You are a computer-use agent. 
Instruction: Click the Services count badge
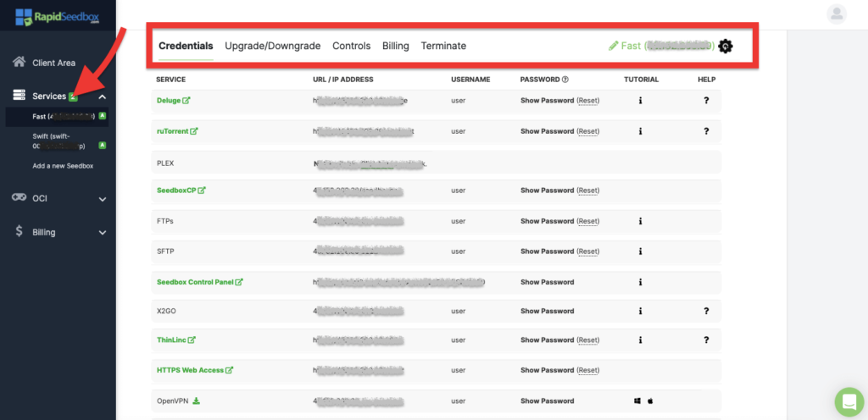coord(73,97)
